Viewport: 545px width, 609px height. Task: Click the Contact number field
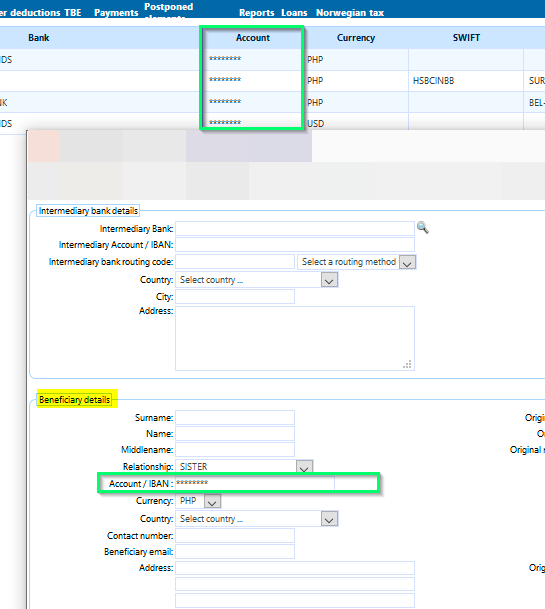point(235,536)
